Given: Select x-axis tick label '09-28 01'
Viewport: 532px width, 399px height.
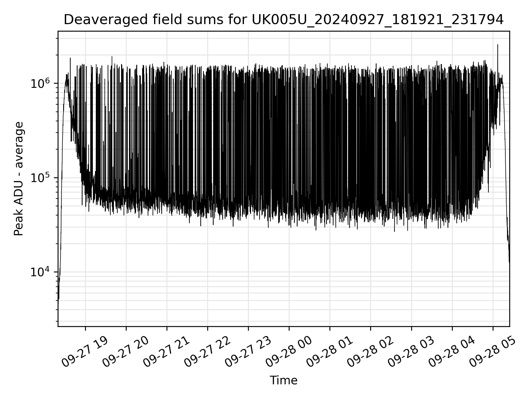Looking at the screenshot, I should pos(329,352).
